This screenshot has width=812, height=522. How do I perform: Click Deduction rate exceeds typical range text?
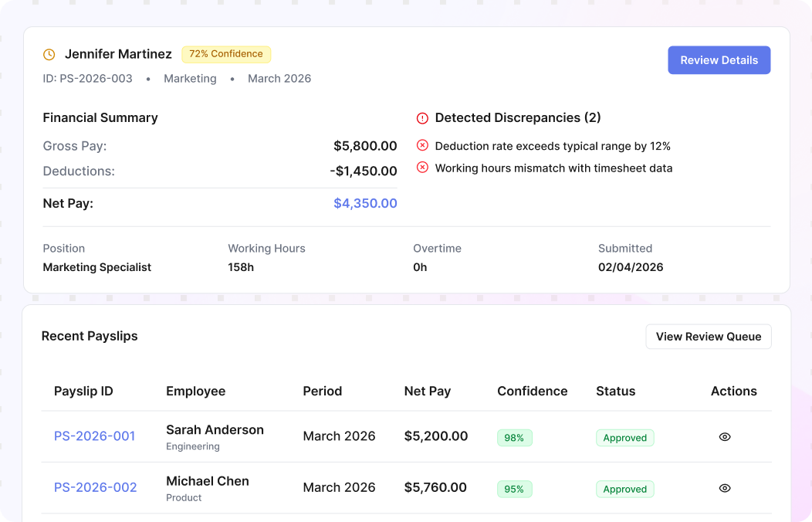553,146
